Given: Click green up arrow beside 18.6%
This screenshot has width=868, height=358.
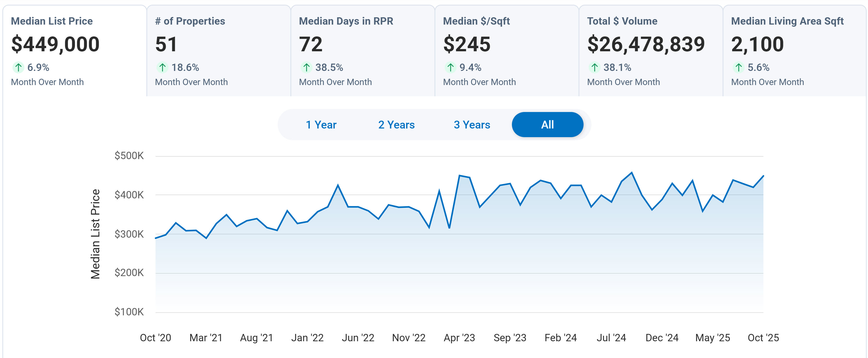Looking at the screenshot, I should pos(162,68).
